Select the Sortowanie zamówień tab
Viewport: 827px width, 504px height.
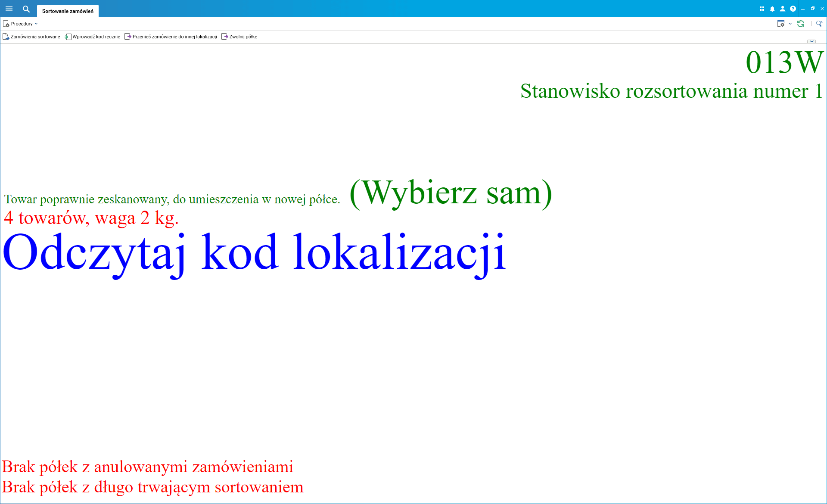(68, 11)
